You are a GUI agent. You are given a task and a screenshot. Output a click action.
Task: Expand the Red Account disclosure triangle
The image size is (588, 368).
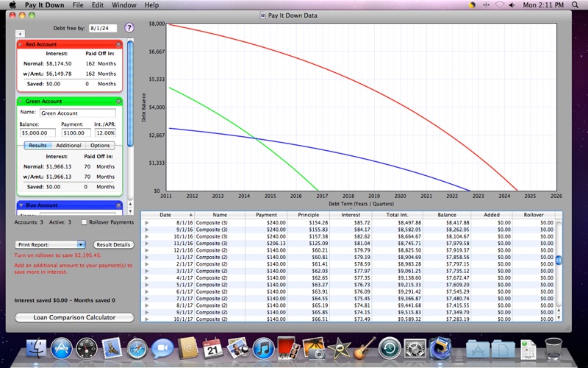click(21, 44)
